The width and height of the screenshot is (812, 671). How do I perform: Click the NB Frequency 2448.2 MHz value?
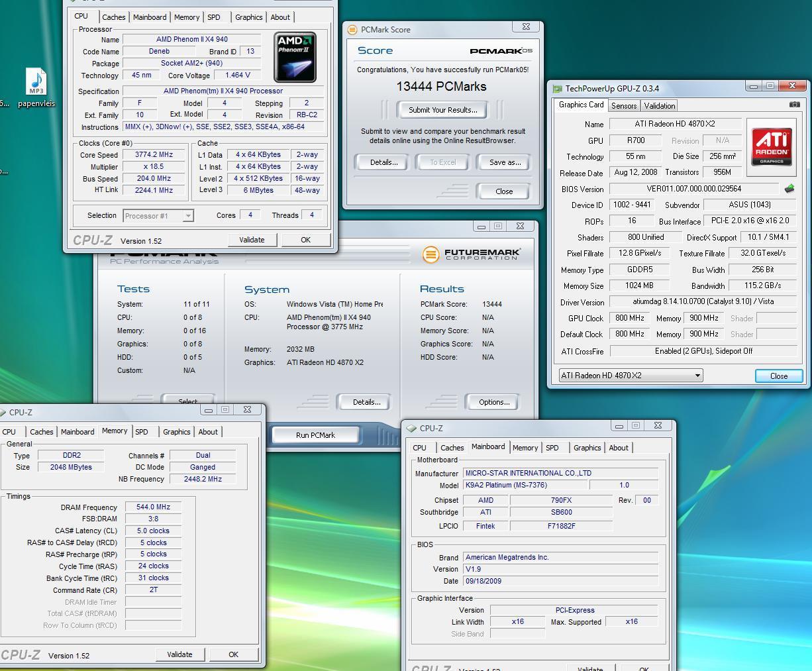click(x=203, y=479)
